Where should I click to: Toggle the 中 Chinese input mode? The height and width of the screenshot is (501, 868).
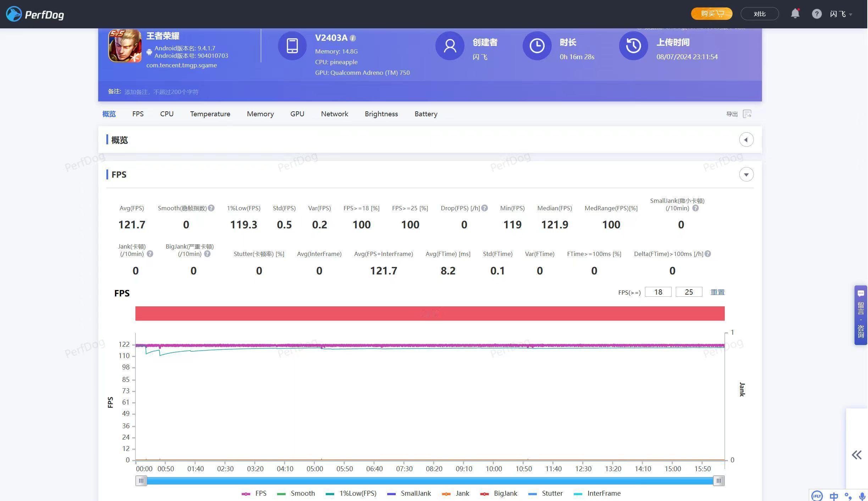tap(834, 496)
